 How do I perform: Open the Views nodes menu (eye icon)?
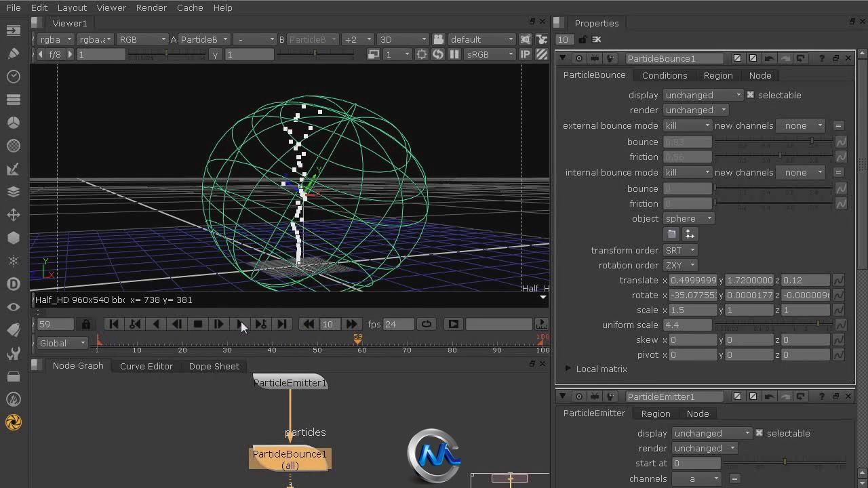pyautogui.click(x=14, y=307)
